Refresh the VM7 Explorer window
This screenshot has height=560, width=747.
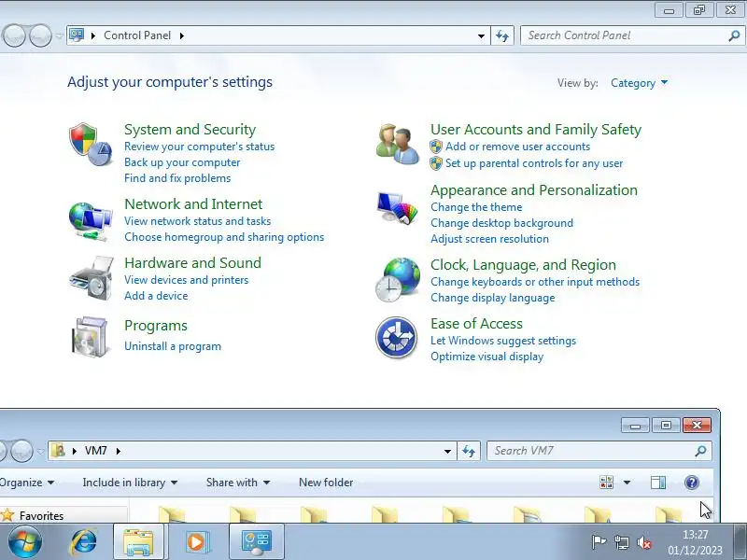point(469,451)
